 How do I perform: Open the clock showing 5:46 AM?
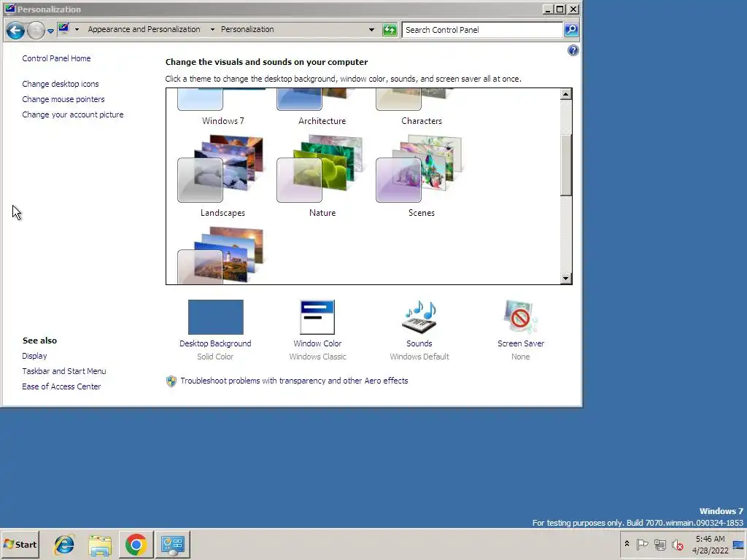(711, 545)
